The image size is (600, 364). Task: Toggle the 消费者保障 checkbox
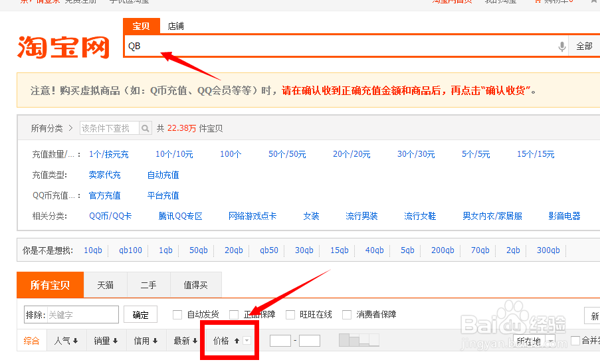coord(347,315)
